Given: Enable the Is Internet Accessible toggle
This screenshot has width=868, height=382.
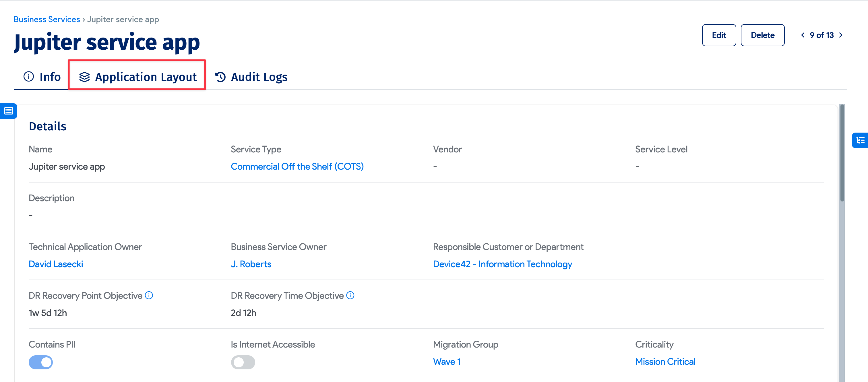Looking at the screenshot, I should [x=243, y=362].
